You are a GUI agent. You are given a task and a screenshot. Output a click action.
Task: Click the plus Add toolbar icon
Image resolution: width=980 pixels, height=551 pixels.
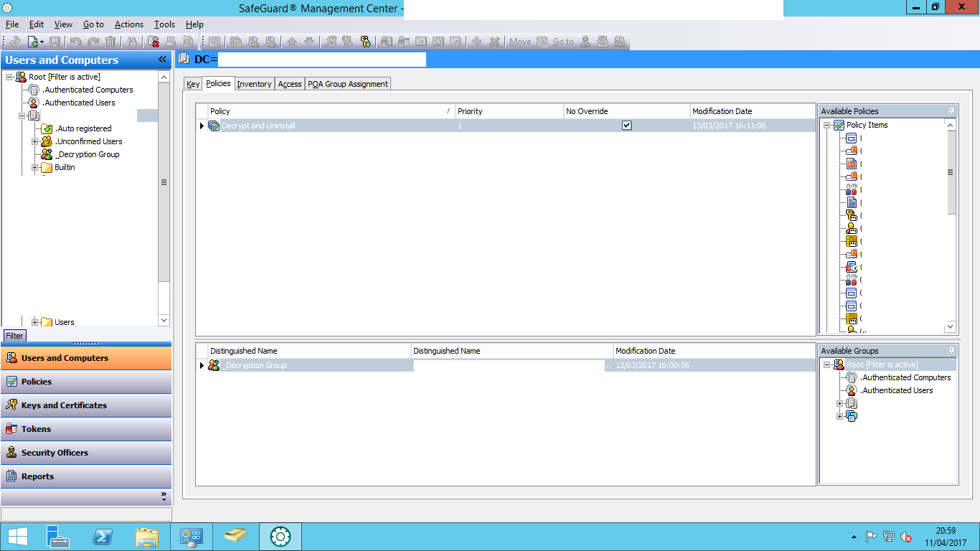point(476,42)
